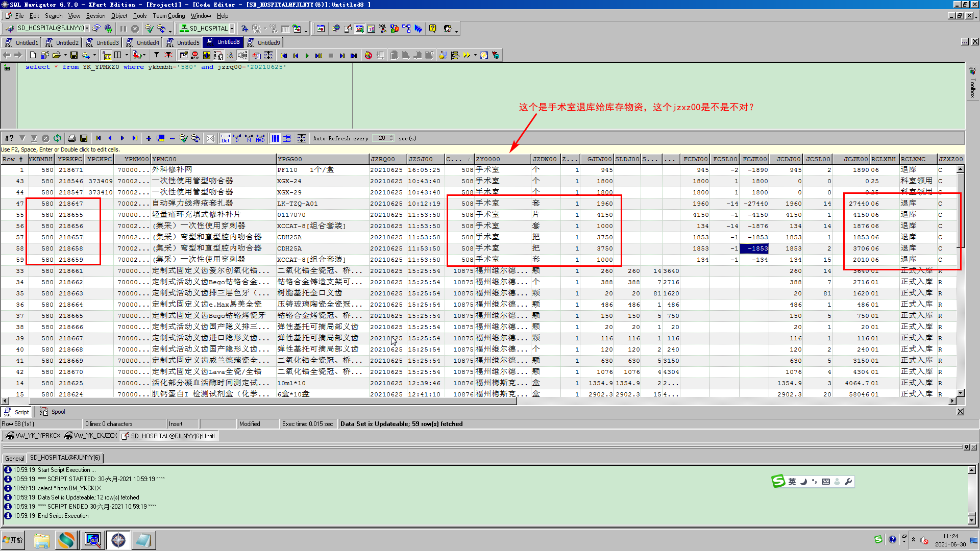The height and width of the screenshot is (551, 980).
Task: Click the open folder icon in editor toolbar
Action: pyautogui.click(x=57, y=55)
